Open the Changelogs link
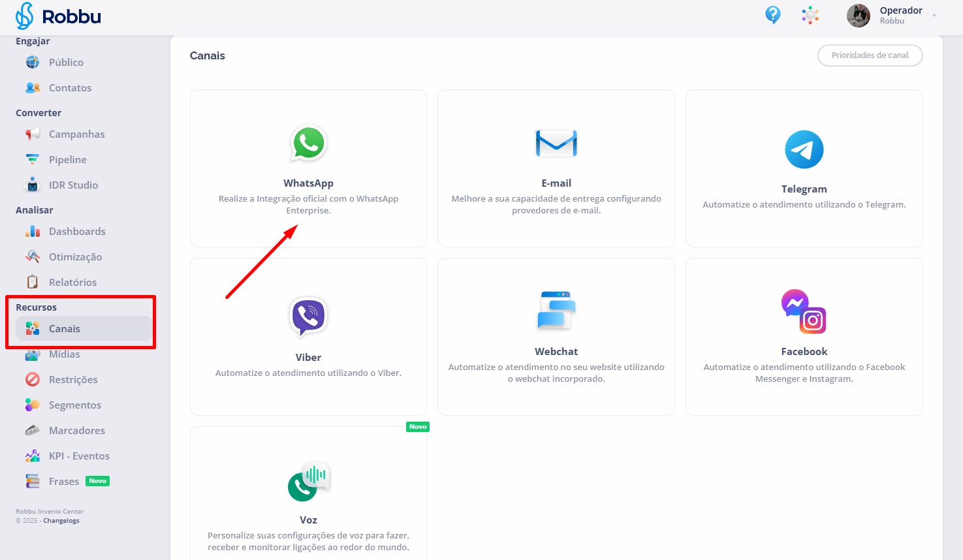 tap(61, 521)
